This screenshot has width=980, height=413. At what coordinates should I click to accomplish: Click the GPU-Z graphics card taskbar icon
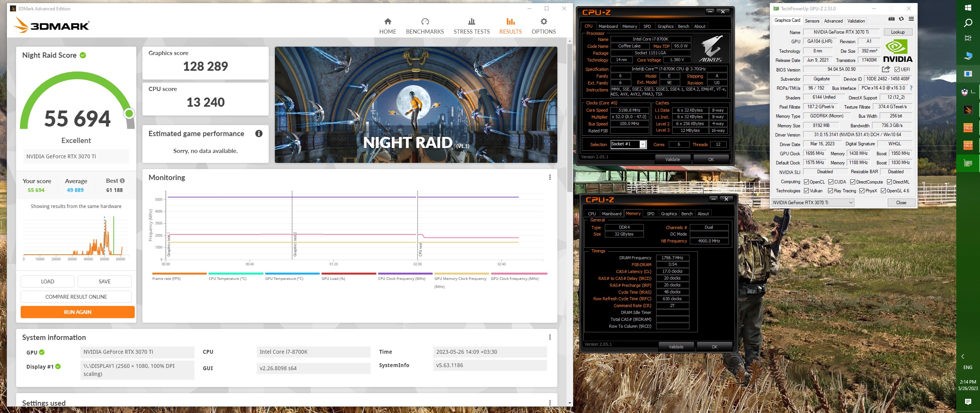pyautogui.click(x=968, y=163)
